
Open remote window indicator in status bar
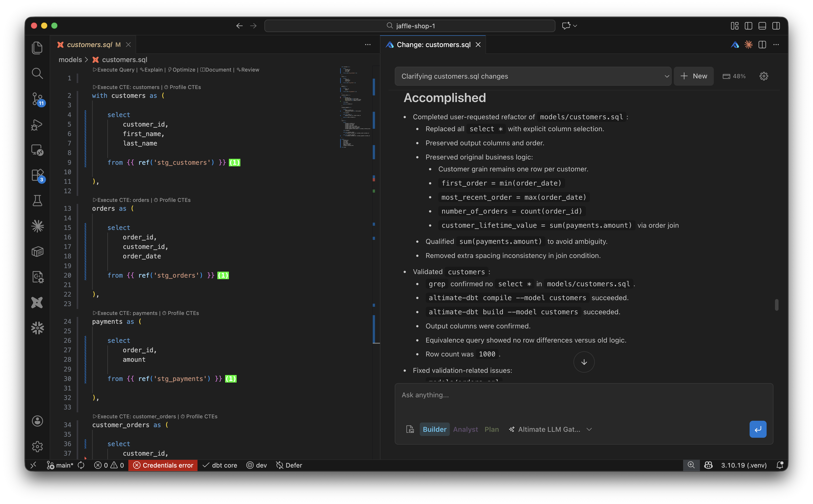coord(33,465)
